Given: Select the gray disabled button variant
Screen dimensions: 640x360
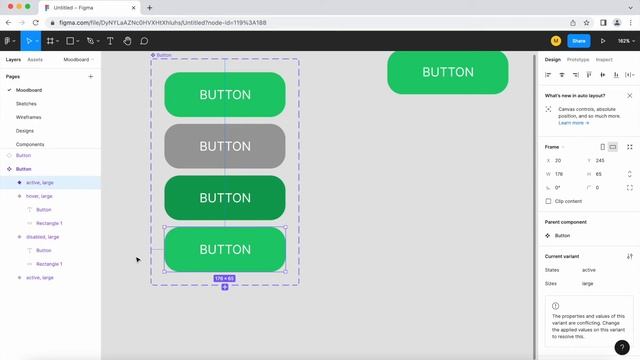Looking at the screenshot, I should point(225,146).
